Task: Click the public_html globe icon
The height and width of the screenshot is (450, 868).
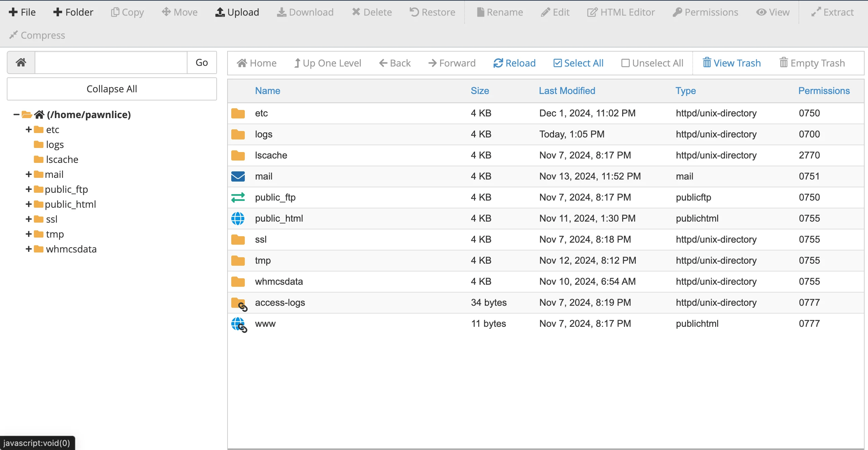Action: point(238,219)
